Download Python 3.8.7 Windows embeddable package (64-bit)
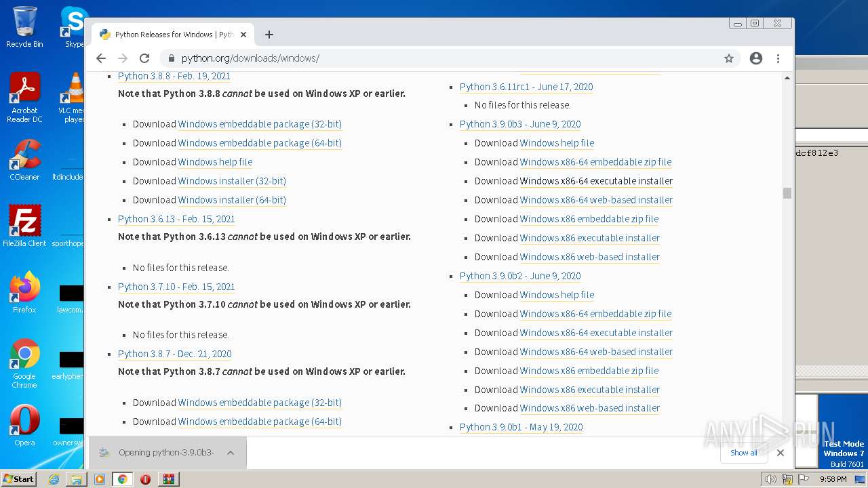 click(260, 422)
